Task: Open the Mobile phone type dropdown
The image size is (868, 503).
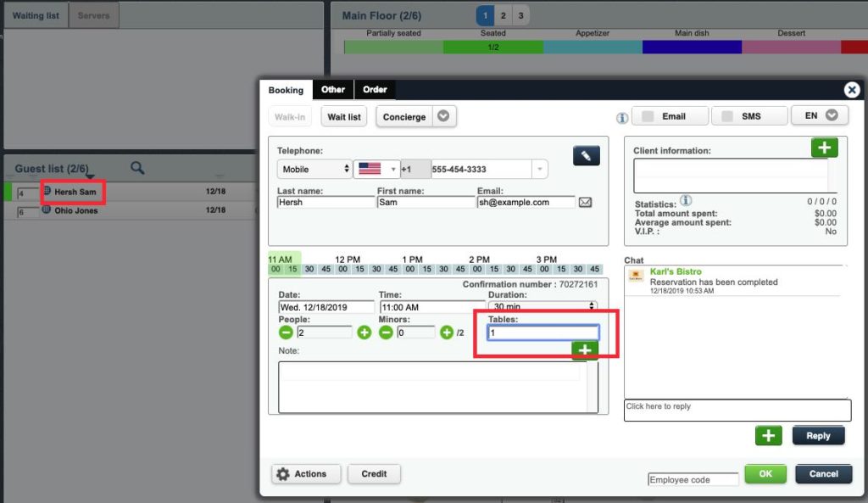Action: (314, 169)
